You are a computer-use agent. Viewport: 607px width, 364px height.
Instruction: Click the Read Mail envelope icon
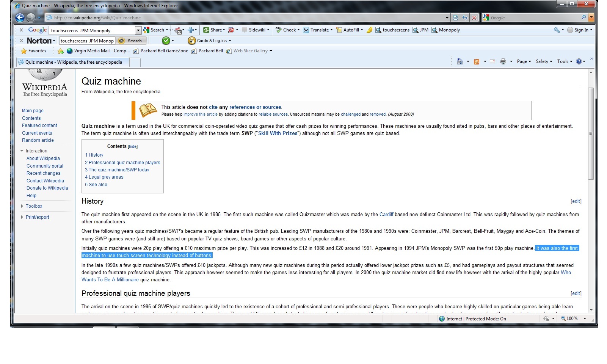[x=493, y=61]
